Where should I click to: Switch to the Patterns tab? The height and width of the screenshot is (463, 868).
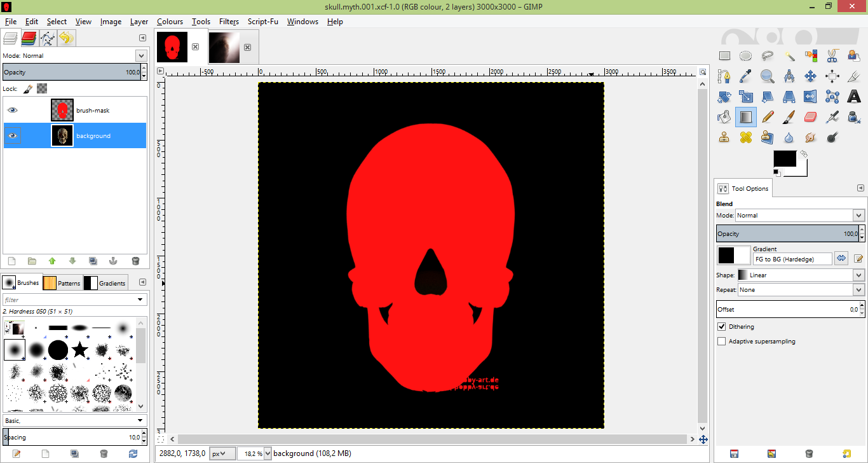pyautogui.click(x=62, y=283)
